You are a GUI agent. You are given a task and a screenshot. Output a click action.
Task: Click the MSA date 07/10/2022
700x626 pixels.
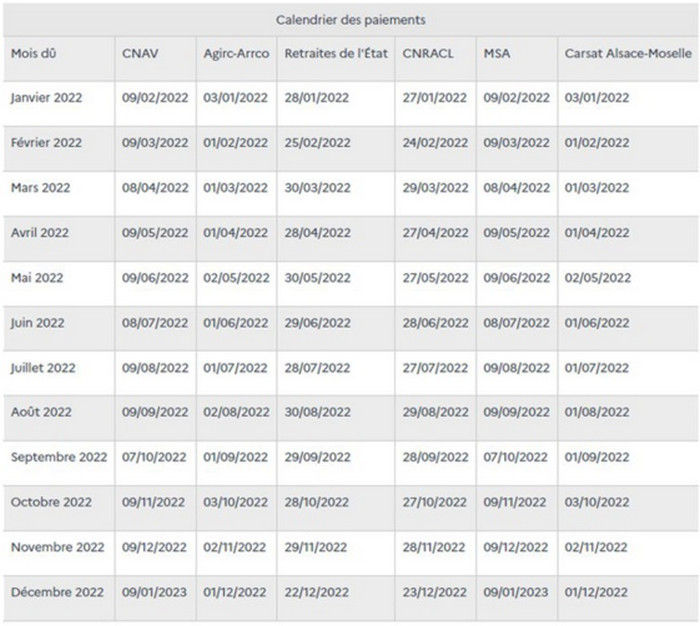coord(515,457)
